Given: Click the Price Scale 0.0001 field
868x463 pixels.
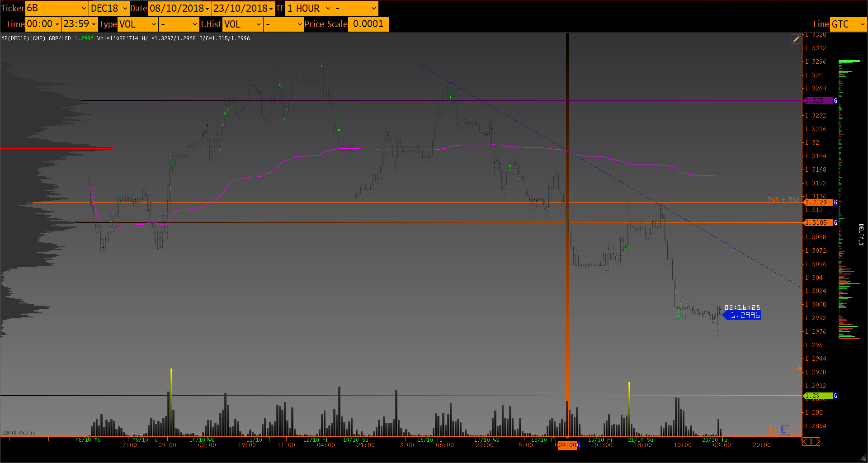Looking at the screenshot, I should point(368,24).
